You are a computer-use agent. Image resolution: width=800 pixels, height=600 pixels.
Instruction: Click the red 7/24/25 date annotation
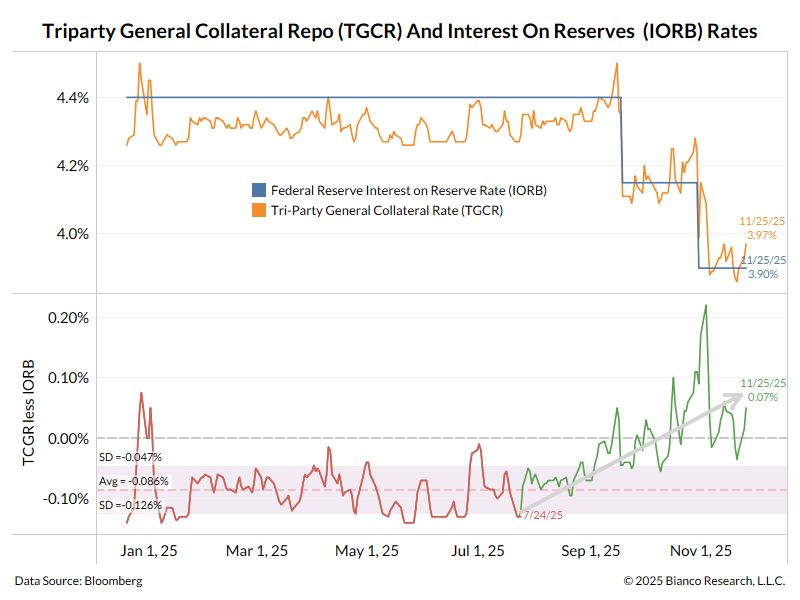click(x=541, y=515)
